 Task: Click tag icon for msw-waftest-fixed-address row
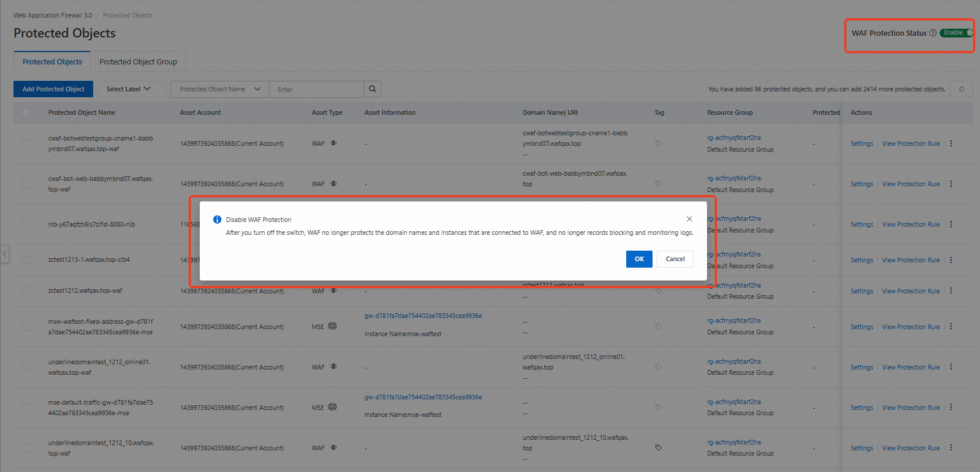[658, 327]
